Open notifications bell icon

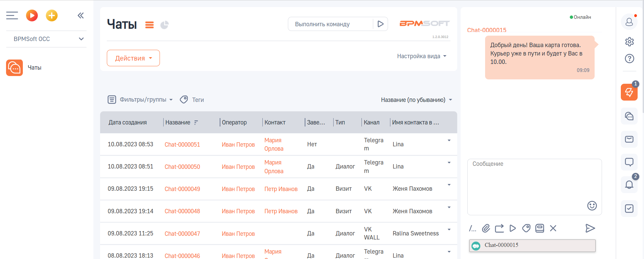(629, 185)
